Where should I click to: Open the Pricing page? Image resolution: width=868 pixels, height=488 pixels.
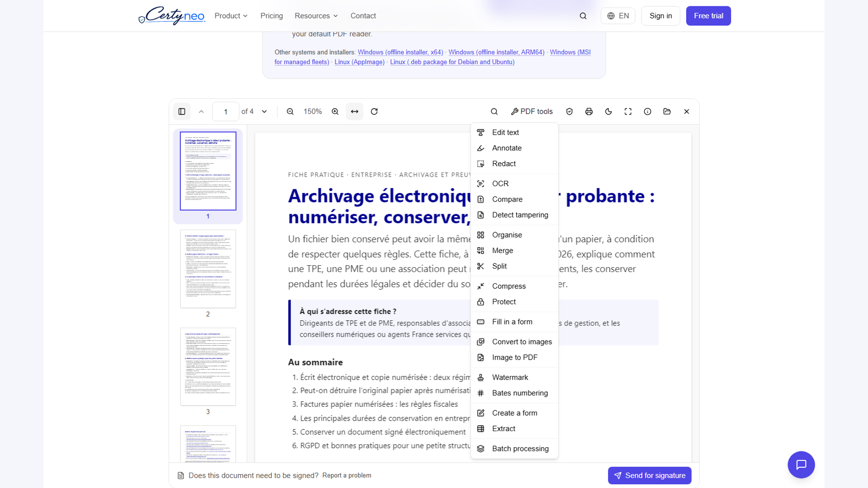(x=272, y=16)
